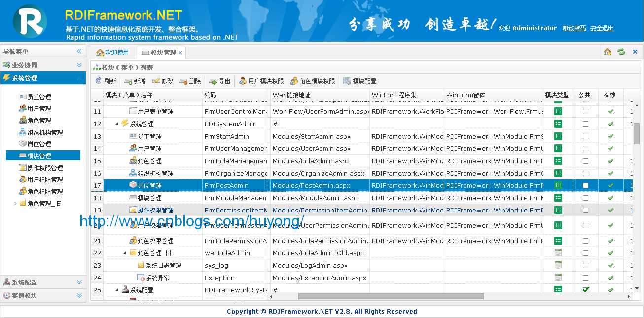The image size is (644, 318).
Task: Open 用户权限管理 in the navigation sidebar
Action: (41, 179)
